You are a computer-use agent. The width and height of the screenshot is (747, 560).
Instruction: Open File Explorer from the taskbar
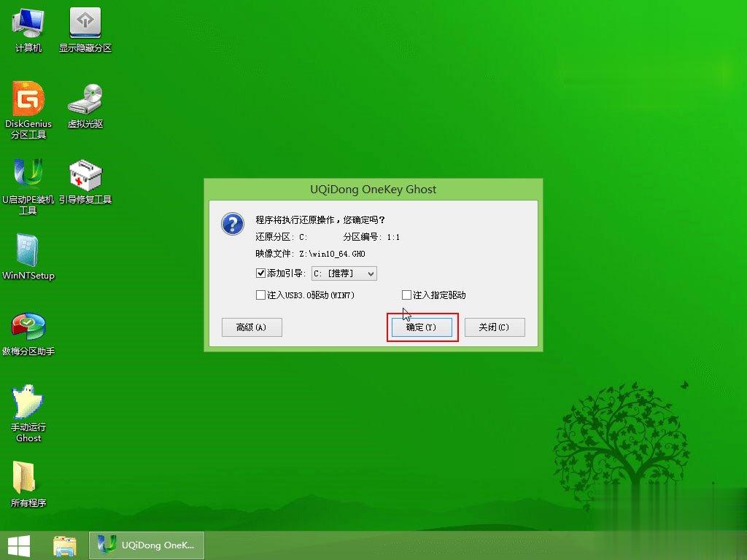point(64,545)
